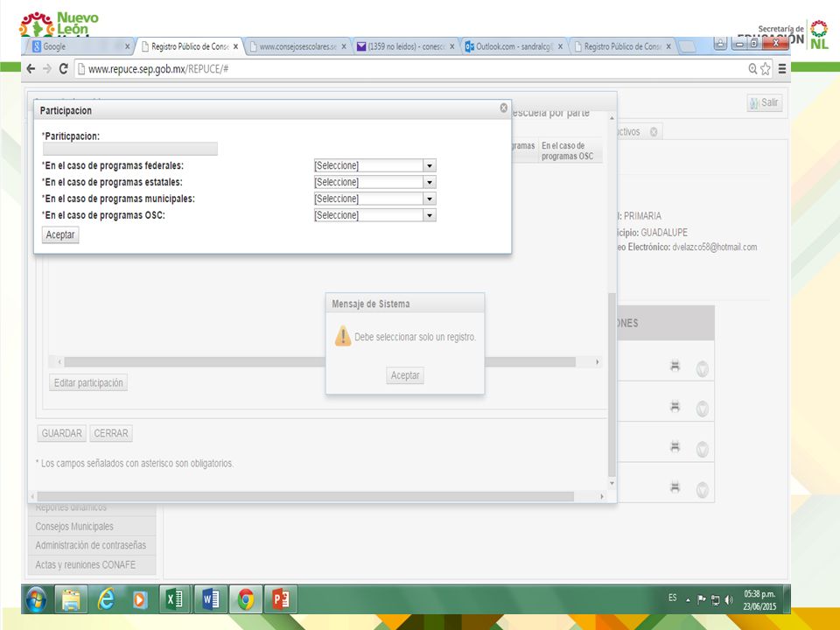Viewport: 840px width, 630px height.
Task: Click the Chrome icon on the taskbar
Action: click(x=246, y=599)
